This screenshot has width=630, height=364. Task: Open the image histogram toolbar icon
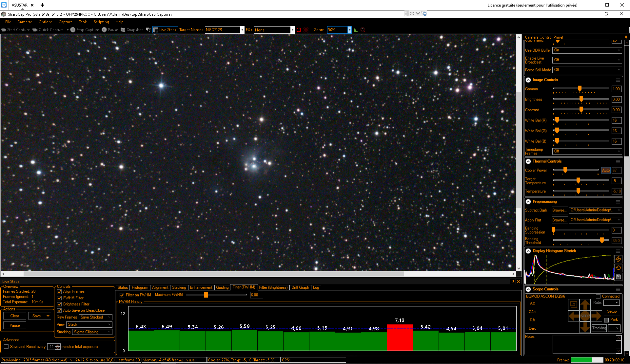click(356, 30)
